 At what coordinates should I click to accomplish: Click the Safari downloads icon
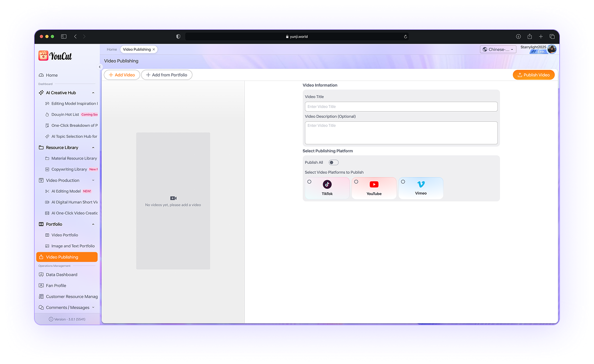tap(518, 36)
